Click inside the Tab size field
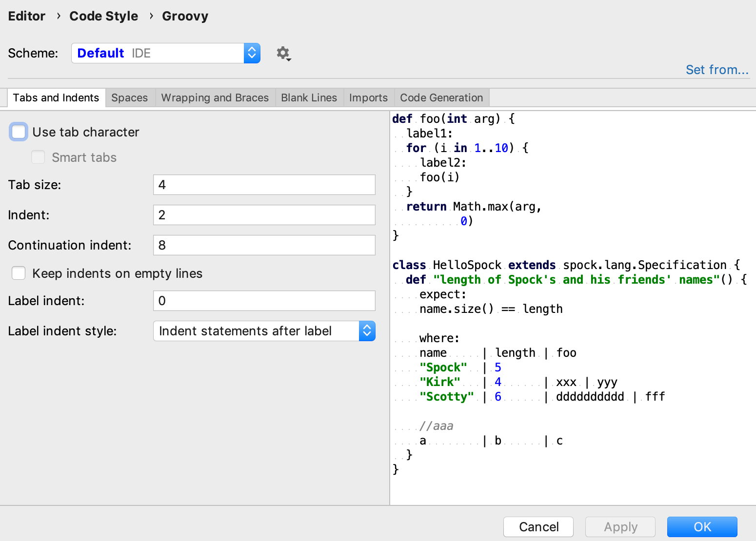 coord(264,185)
